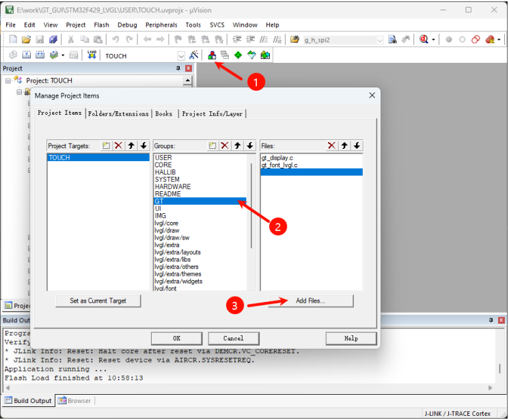Image resolution: width=509 pixels, height=420 pixels.
Task: Move the selected file up
Action: tap(344, 145)
